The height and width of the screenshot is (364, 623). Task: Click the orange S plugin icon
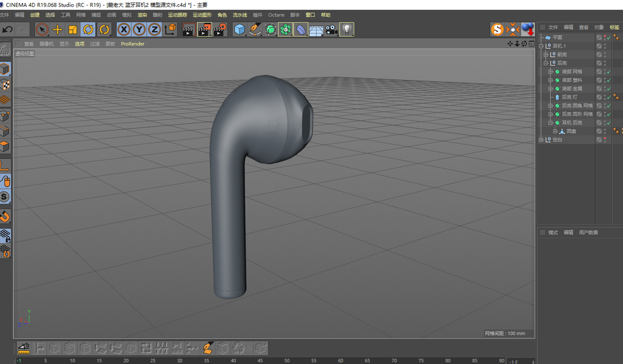[x=497, y=29]
